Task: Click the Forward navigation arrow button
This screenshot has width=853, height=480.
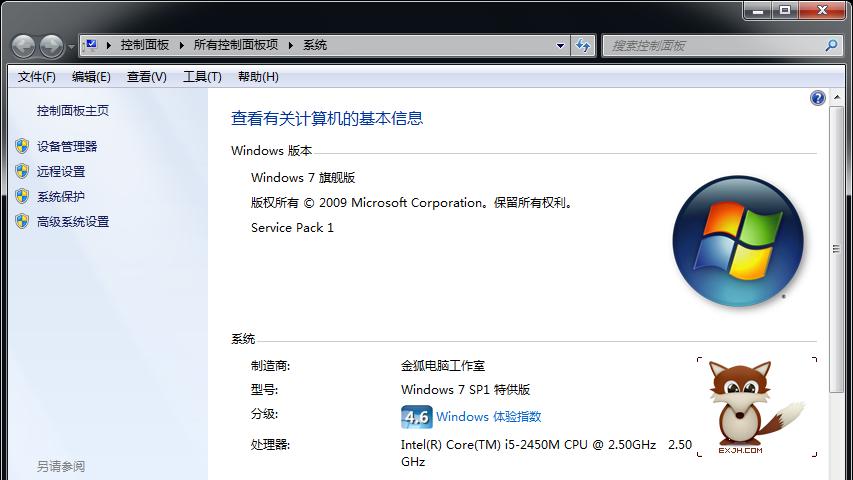Action: point(52,46)
